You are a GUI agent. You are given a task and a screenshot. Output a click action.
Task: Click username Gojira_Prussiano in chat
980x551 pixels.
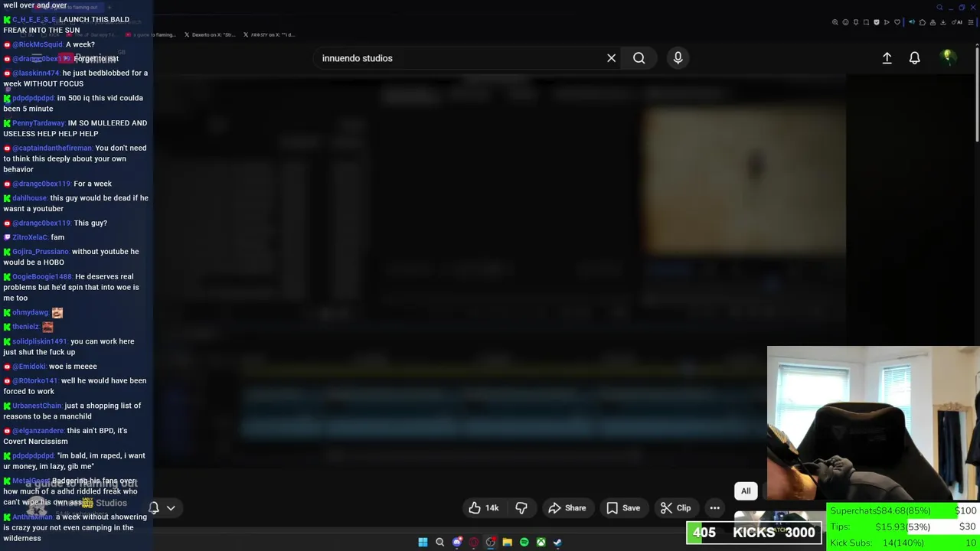coord(41,252)
